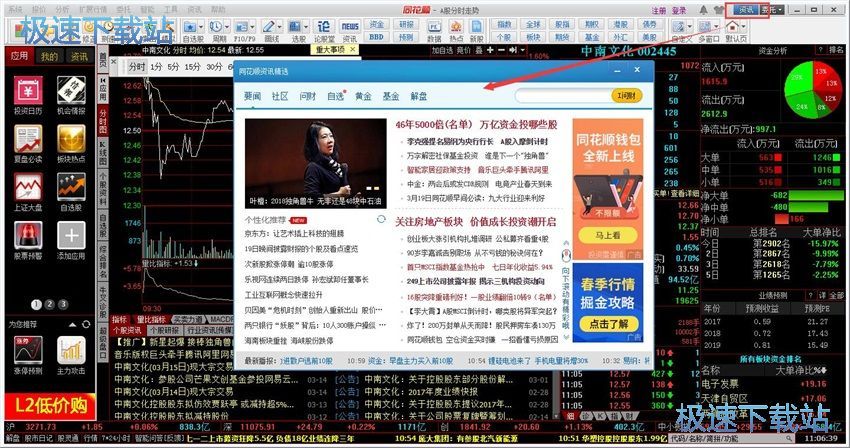Click the skin shirt icon
This screenshot has width=850, height=448.
tap(719, 10)
